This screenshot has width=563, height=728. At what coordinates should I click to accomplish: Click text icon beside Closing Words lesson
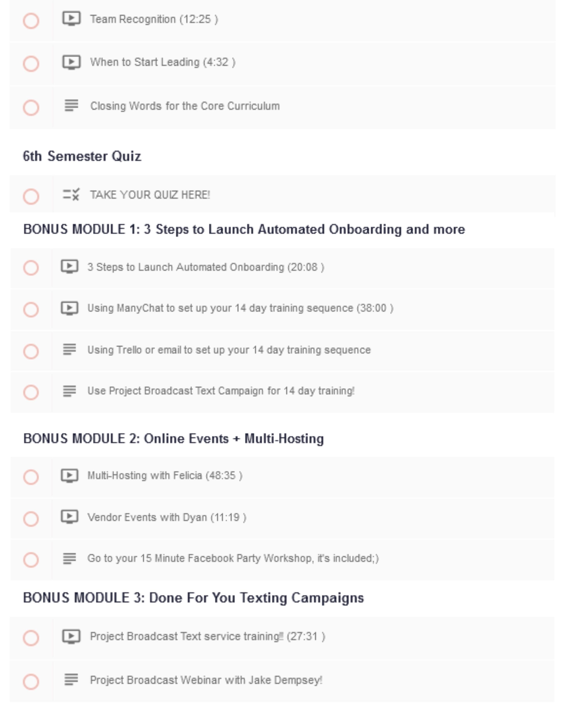coord(71,106)
